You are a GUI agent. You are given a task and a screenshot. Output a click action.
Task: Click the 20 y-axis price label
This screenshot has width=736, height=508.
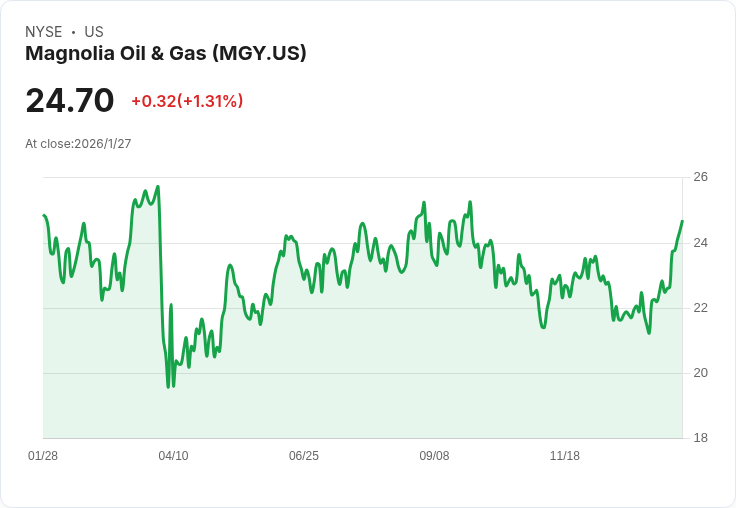point(701,373)
